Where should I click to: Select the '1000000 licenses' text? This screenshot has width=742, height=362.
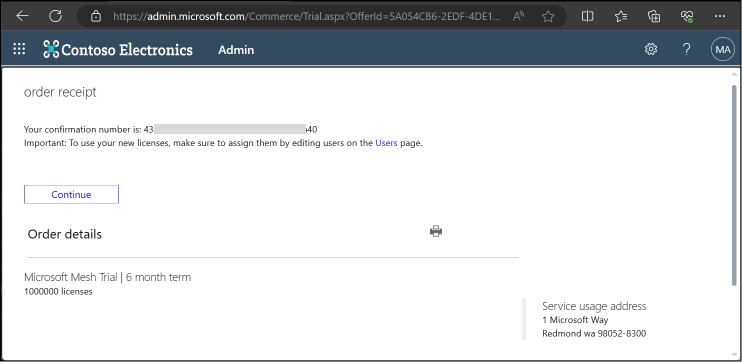click(58, 291)
